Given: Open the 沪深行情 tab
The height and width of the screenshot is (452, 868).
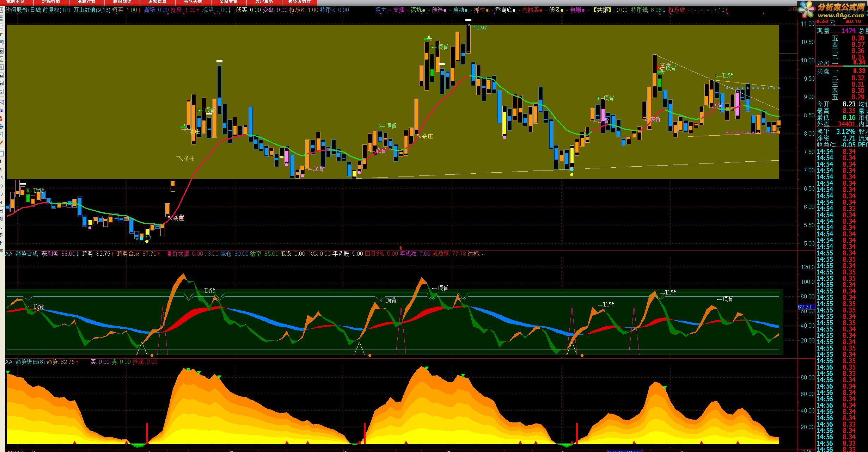Looking at the screenshot, I should 51,2.
